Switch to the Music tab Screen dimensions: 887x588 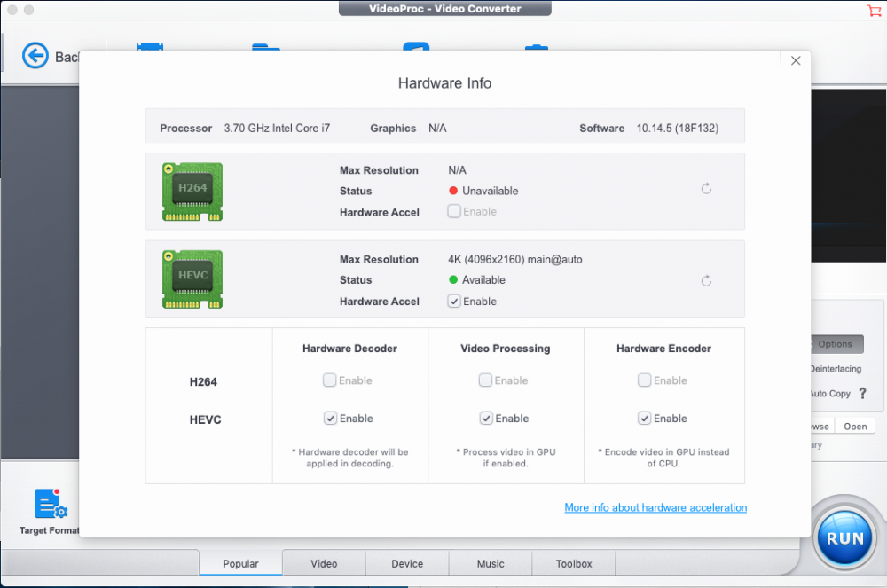click(490, 563)
